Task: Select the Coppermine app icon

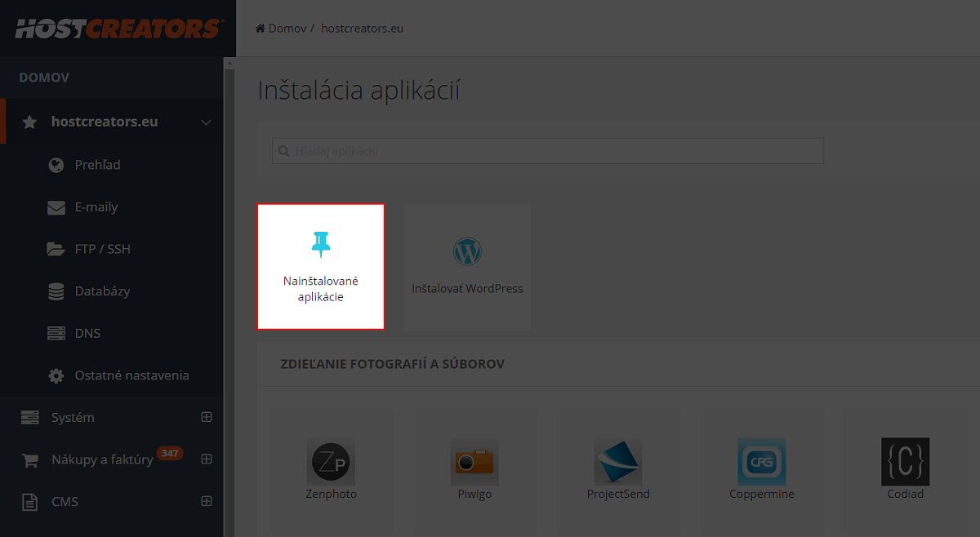Action: point(761,462)
